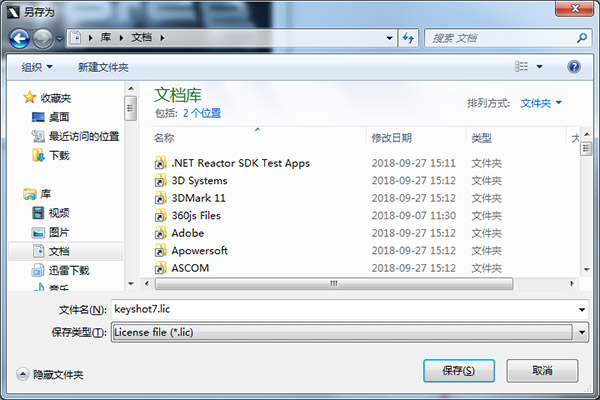Sort files by 修改日期 column header
600x400 pixels.
point(391,137)
